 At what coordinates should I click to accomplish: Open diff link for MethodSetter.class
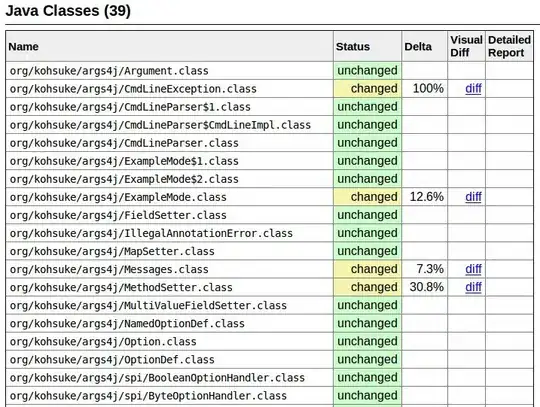point(473,287)
